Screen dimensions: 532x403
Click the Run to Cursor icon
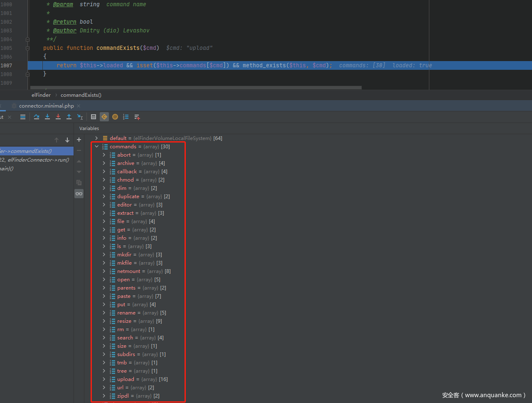80,117
